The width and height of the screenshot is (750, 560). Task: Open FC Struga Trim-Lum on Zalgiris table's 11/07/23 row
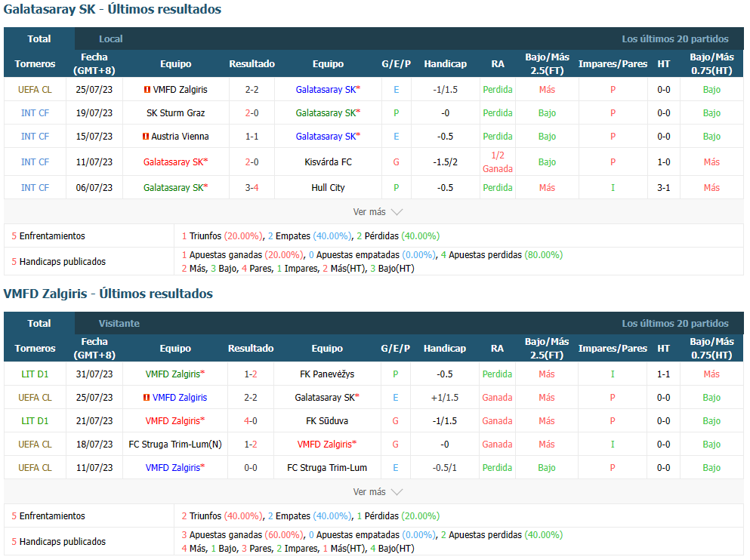327,468
